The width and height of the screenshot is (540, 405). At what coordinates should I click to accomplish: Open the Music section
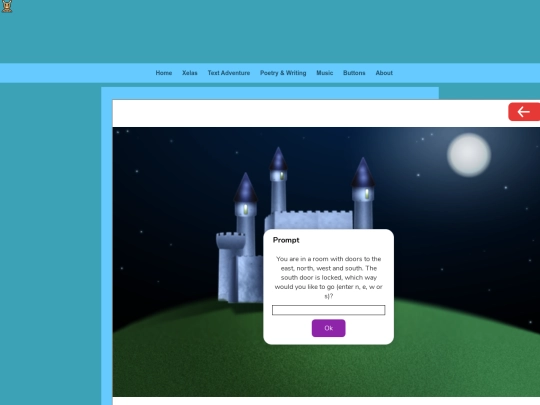click(x=325, y=73)
